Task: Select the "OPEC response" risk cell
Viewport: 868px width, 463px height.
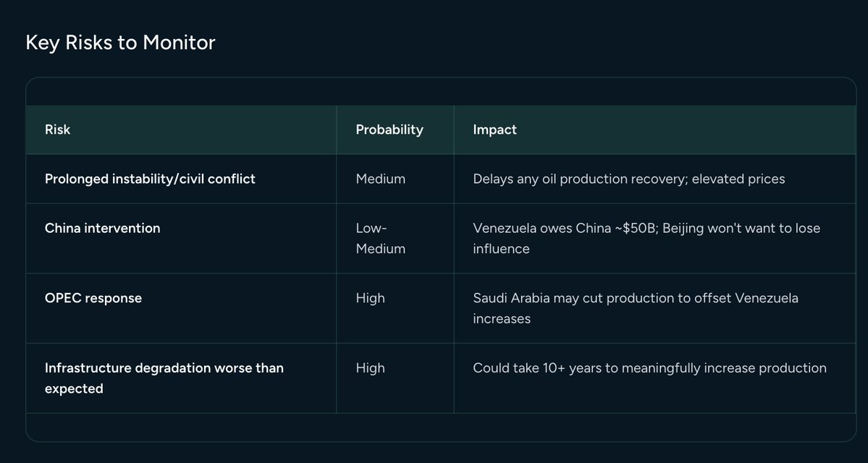Action: point(93,298)
